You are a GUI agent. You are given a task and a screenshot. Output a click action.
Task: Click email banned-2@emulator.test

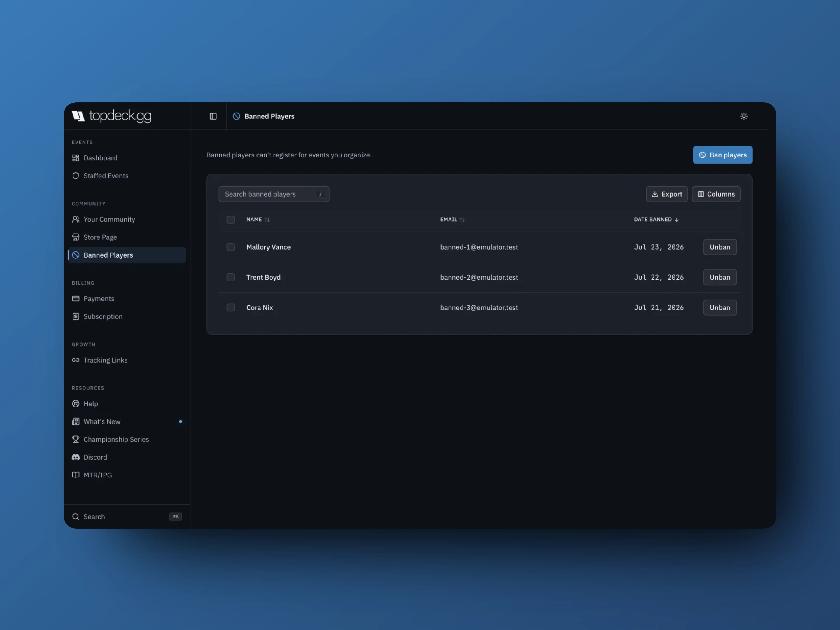pyautogui.click(x=479, y=278)
